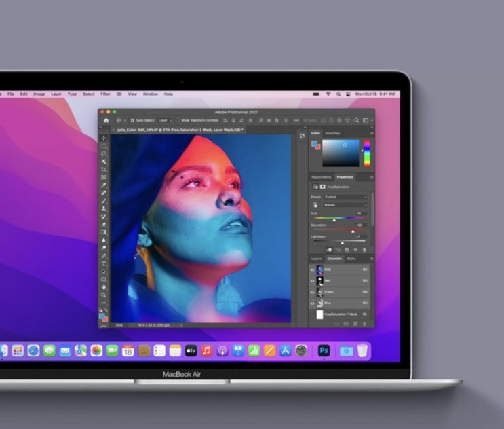
Task: Reset adjustment defaults in Properties panel
Action: point(347,250)
